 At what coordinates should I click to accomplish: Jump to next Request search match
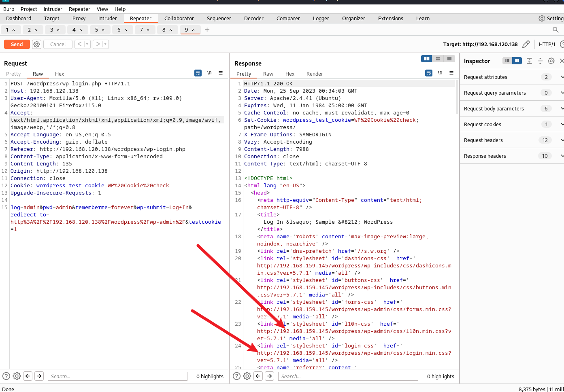pyautogui.click(x=39, y=376)
